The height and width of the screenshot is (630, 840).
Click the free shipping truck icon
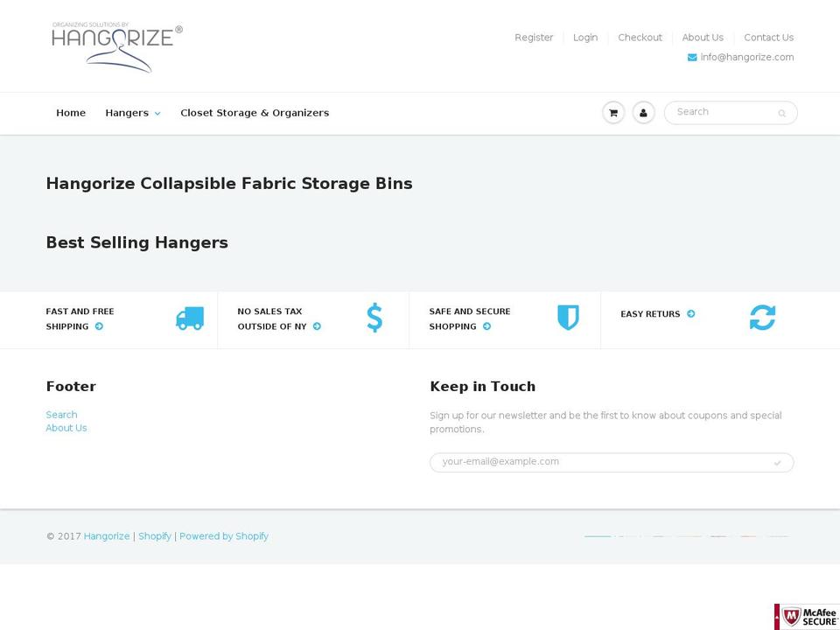pyautogui.click(x=190, y=318)
